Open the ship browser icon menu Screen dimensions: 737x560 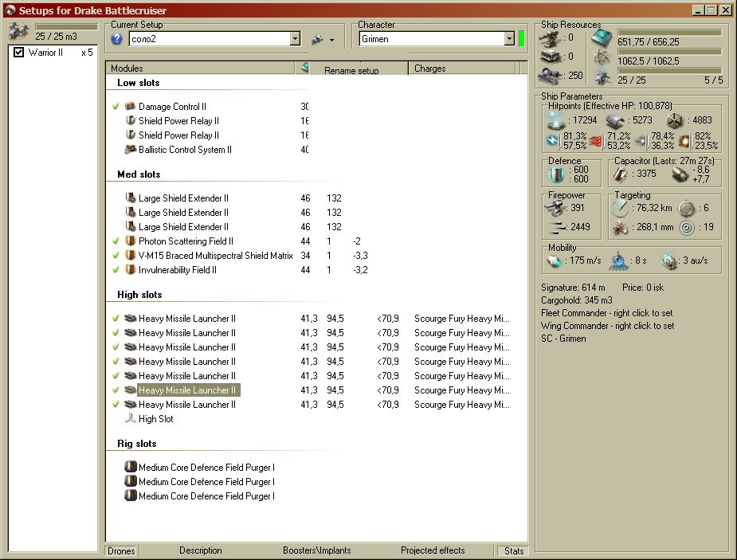point(318,40)
